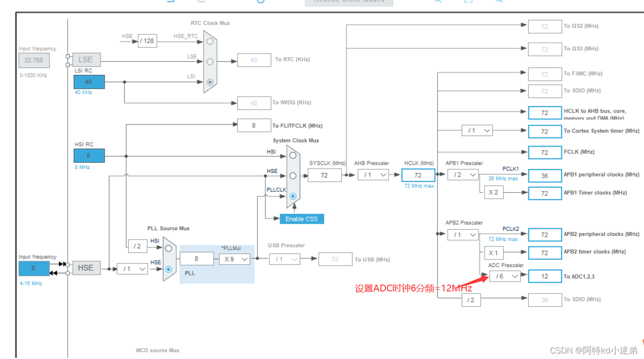
Task: Click the LSE oscillator block
Action: pos(86,59)
